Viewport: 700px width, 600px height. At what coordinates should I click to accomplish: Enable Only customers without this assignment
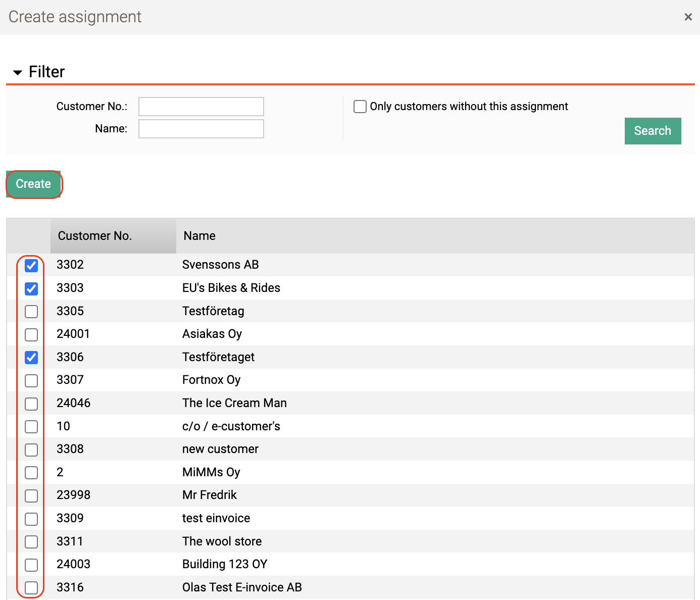click(x=360, y=107)
